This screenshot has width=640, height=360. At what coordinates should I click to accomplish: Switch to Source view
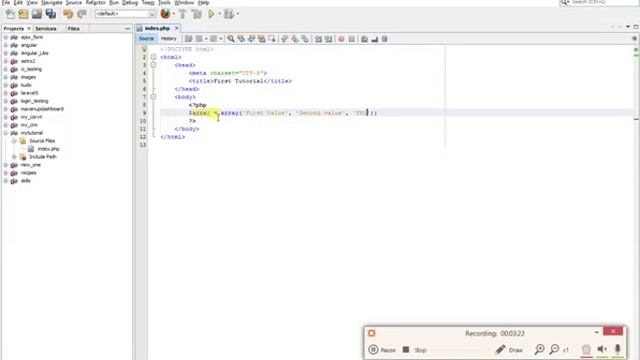point(146,38)
